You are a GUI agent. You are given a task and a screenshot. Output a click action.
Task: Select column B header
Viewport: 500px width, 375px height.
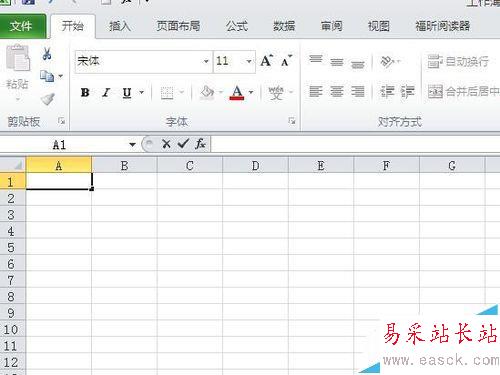click(124, 165)
